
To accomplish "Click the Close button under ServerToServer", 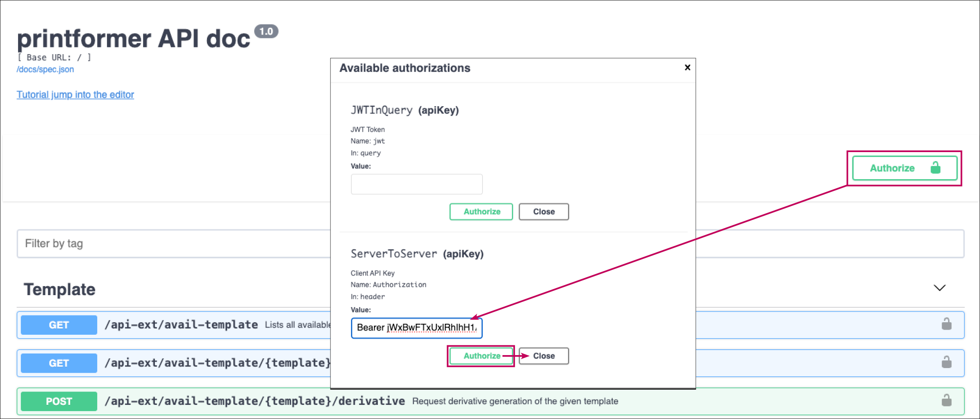I will (543, 356).
